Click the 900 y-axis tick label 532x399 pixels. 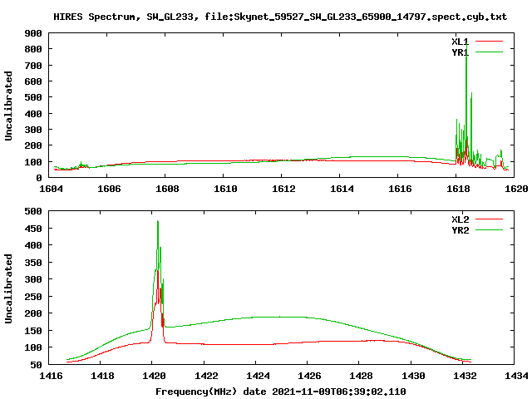pos(33,33)
